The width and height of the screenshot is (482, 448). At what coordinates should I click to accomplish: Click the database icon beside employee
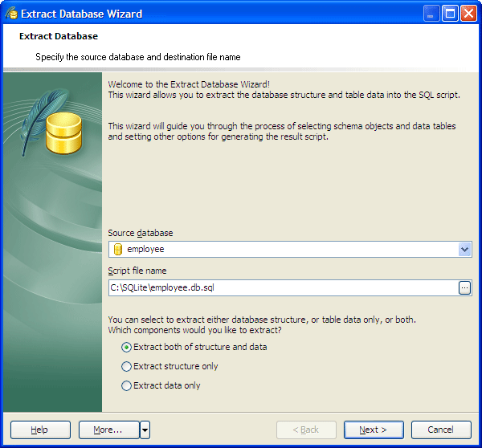[x=118, y=249]
